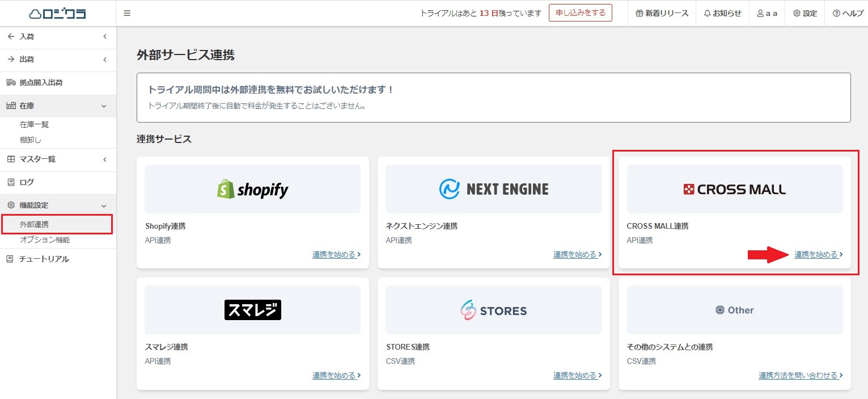Start CROSS MALL integration link
The image size is (868, 399).
click(818, 255)
